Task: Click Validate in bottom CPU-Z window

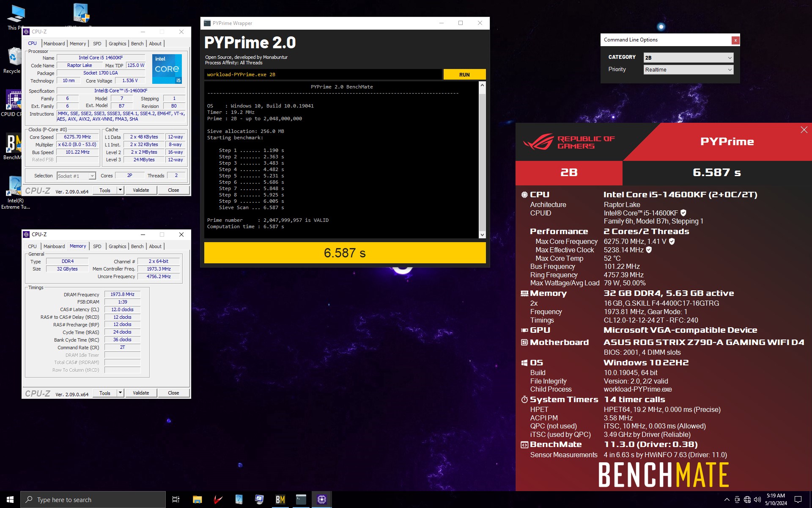Action: [141, 393]
